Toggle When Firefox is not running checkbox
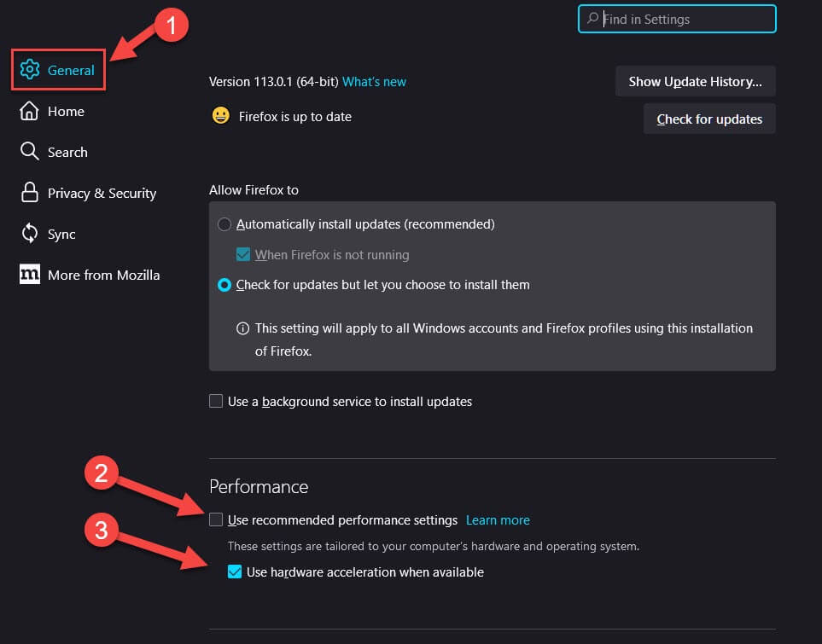Screen dimensions: 822x644 (x=243, y=255)
